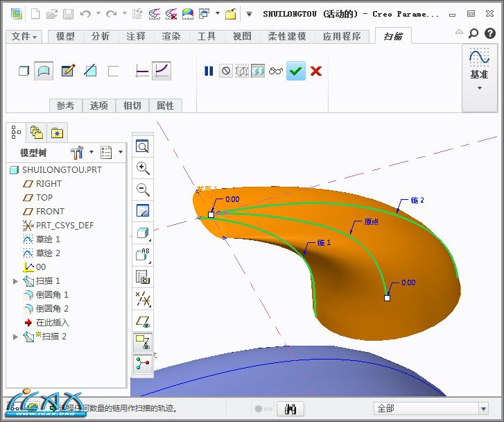Toggle the sweep as solid option

[24, 70]
